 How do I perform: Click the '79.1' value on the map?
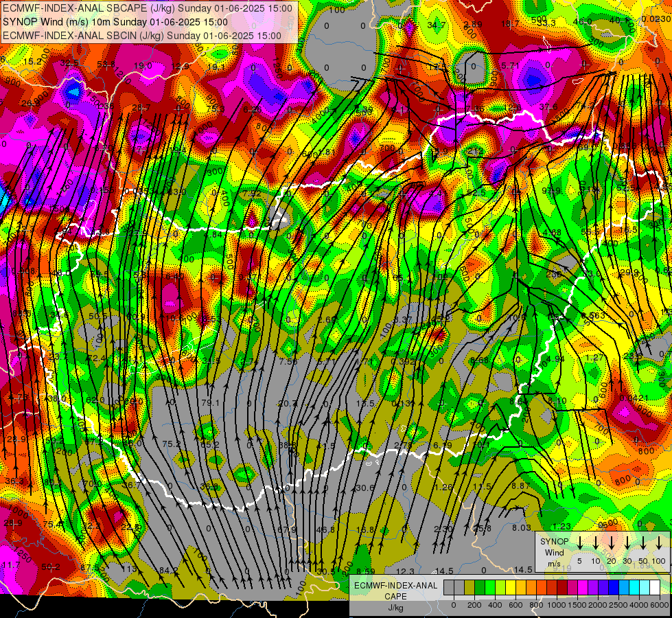(210, 403)
